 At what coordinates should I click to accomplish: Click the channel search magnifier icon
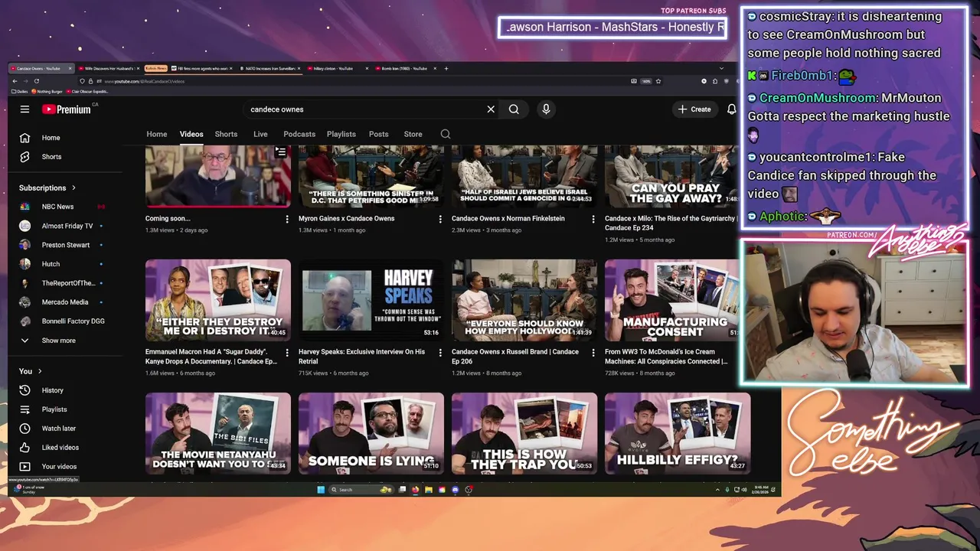coord(445,134)
